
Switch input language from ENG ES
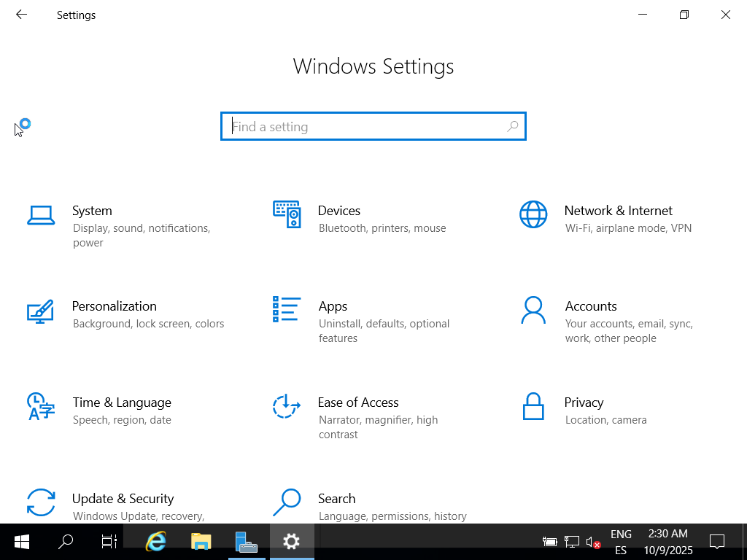click(x=621, y=542)
